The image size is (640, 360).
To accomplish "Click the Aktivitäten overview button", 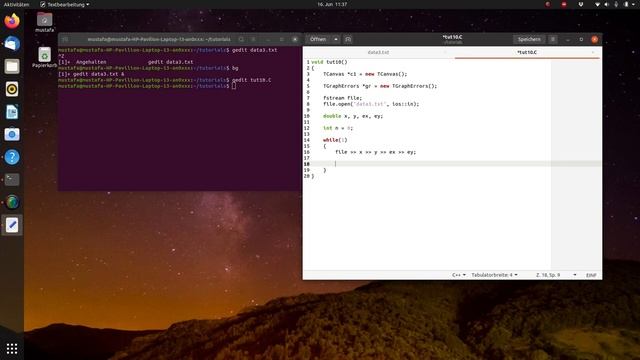I will click(16, 4).
